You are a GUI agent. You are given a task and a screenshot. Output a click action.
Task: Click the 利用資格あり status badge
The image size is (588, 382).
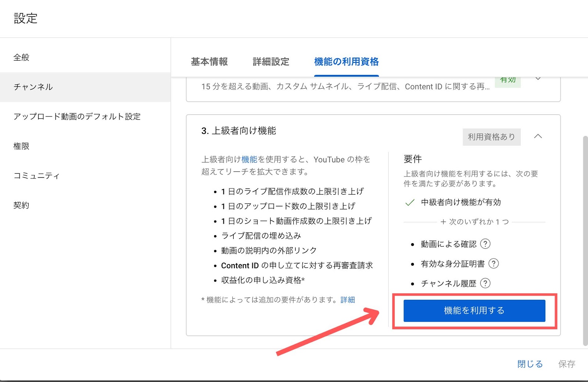tap(491, 137)
